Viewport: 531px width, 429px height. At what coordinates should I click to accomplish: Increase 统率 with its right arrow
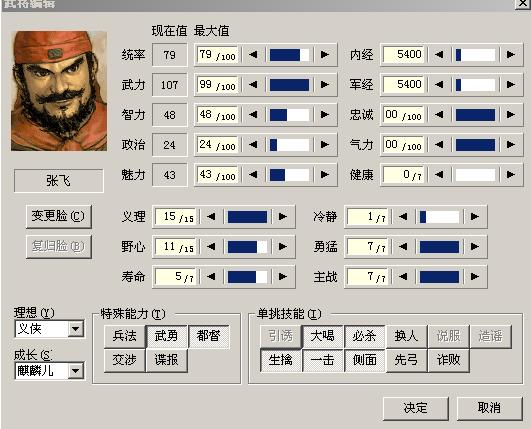(x=324, y=55)
